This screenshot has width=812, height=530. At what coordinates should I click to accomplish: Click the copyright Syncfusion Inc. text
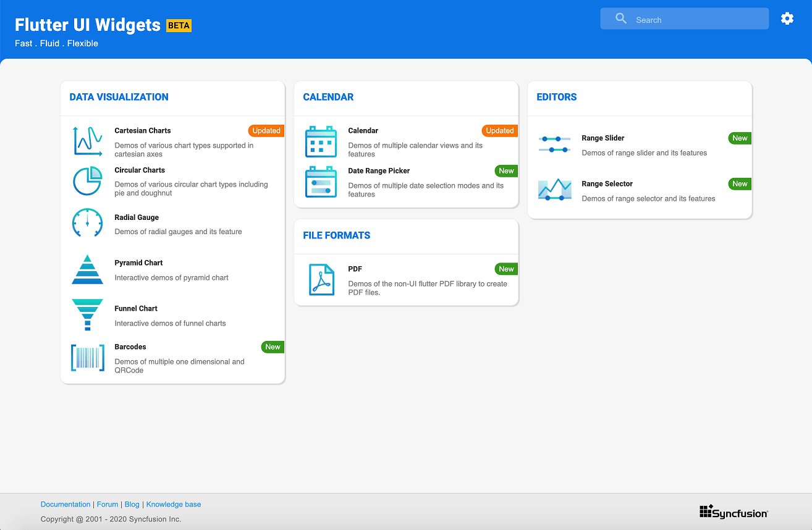coord(111,519)
